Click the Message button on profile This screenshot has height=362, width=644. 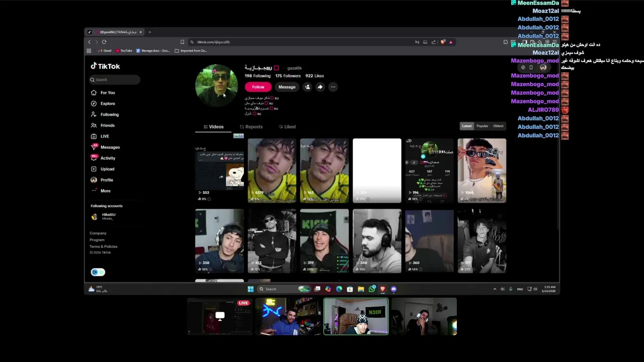click(287, 87)
